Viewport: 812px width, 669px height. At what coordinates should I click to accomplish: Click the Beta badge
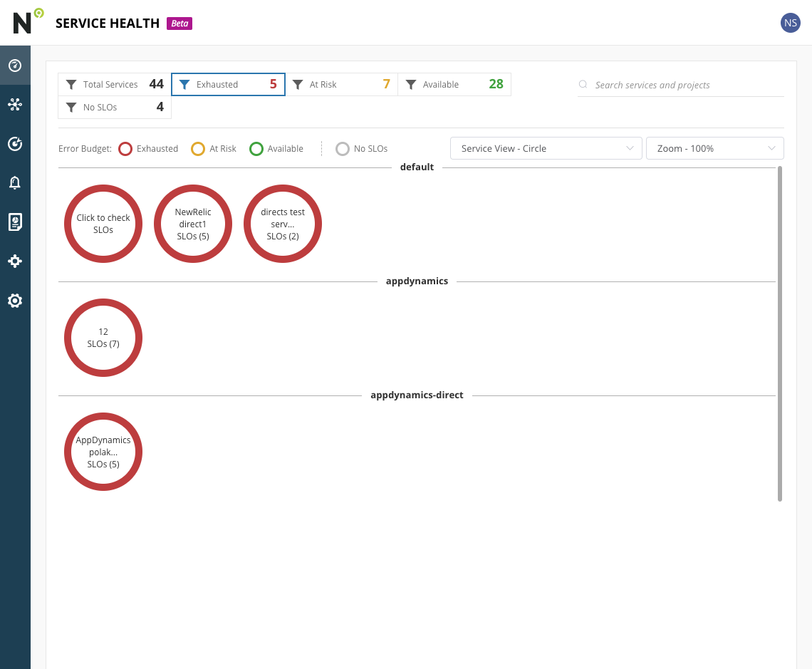pyautogui.click(x=179, y=24)
